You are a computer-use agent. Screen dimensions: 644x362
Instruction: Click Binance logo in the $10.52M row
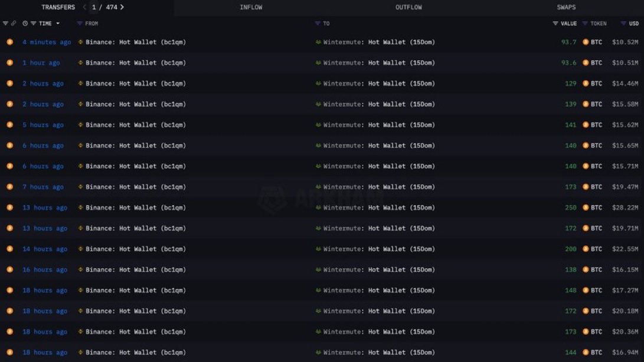(80, 42)
